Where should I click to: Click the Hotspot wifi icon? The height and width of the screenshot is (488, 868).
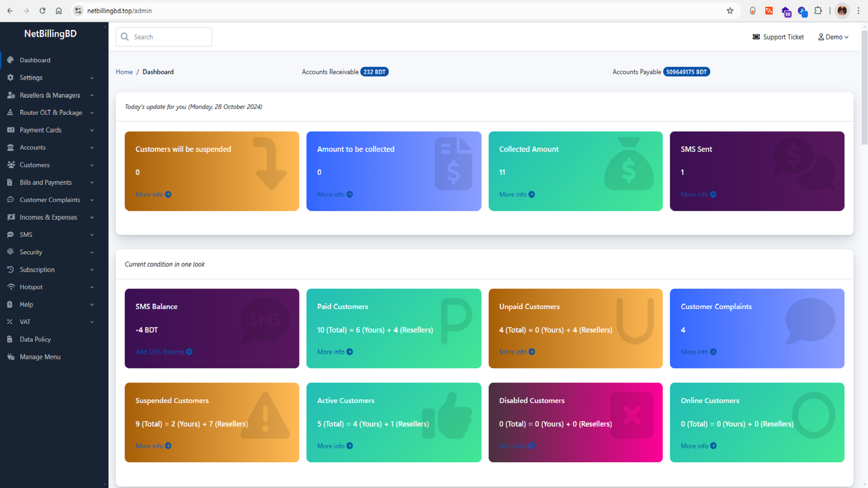[10, 287]
